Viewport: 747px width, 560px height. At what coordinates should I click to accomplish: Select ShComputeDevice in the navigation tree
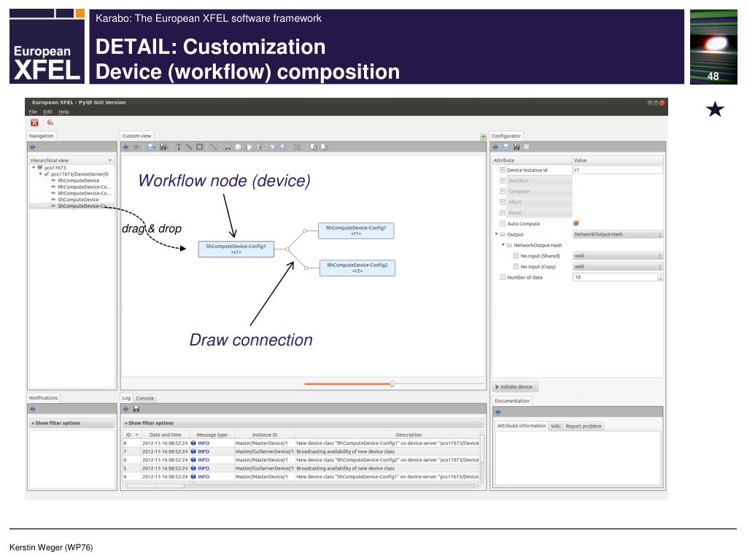tap(78, 200)
